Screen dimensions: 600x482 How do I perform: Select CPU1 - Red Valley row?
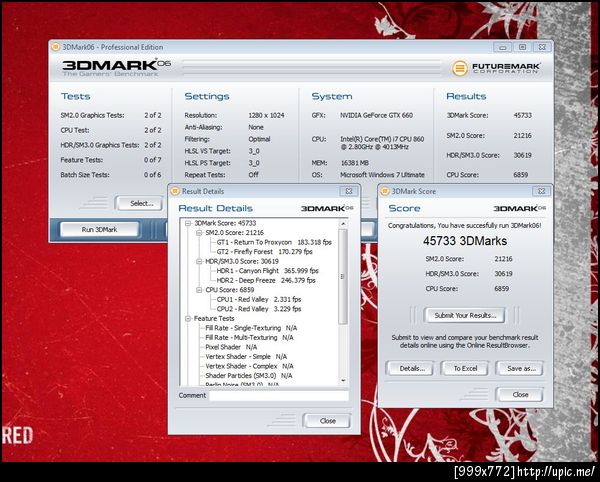click(259, 299)
